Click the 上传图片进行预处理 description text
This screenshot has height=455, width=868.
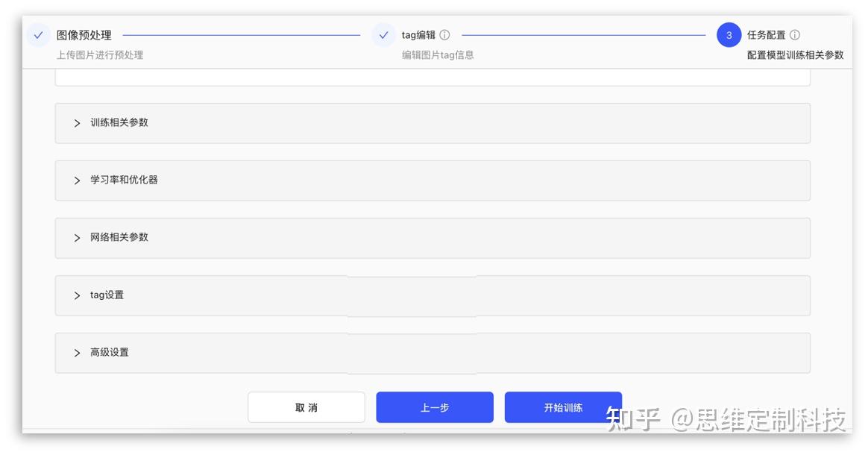100,54
